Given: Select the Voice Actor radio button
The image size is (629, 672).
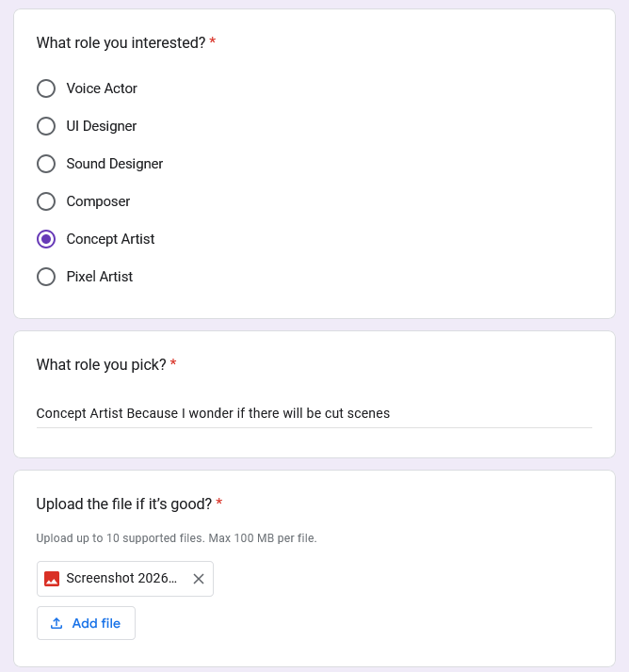Looking at the screenshot, I should pyautogui.click(x=46, y=88).
